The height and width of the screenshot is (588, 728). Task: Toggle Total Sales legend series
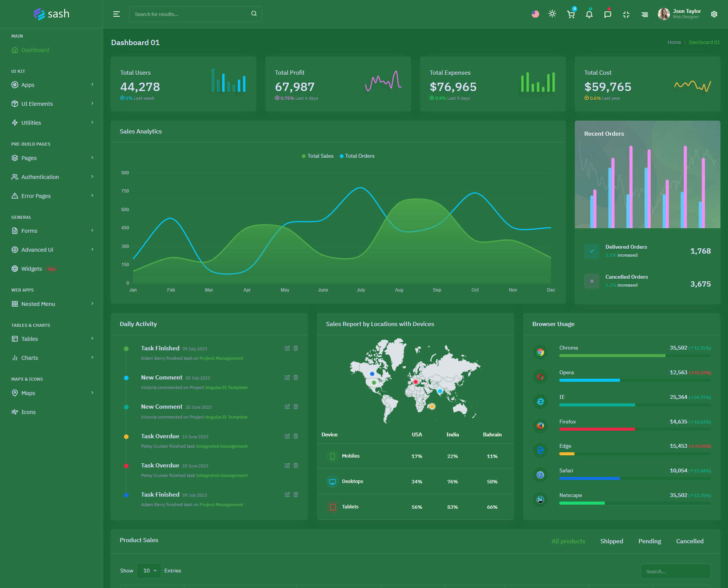click(318, 156)
